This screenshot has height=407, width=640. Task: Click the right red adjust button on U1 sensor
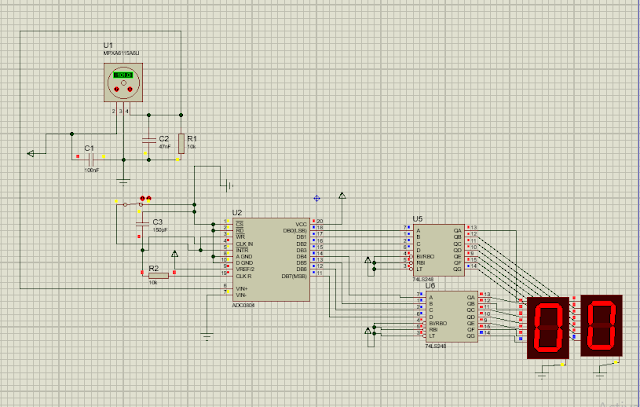coord(130,89)
